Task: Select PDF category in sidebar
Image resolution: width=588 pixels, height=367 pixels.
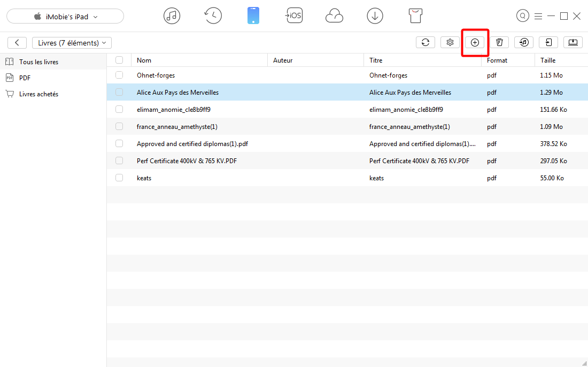Action: coord(53,78)
